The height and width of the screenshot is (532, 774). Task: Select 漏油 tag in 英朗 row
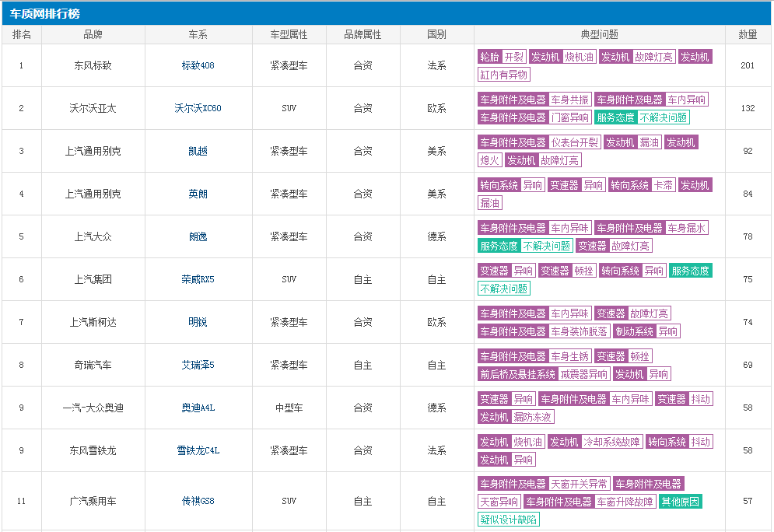(x=490, y=203)
